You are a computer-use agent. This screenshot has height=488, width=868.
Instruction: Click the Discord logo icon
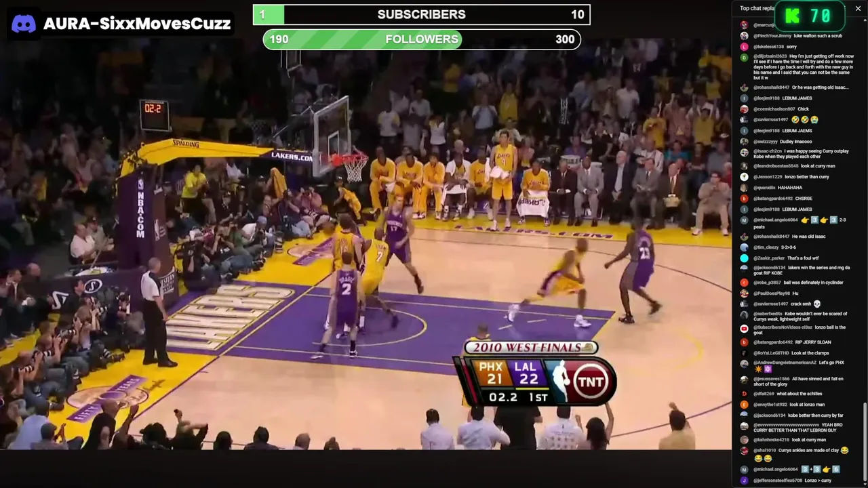tap(24, 24)
